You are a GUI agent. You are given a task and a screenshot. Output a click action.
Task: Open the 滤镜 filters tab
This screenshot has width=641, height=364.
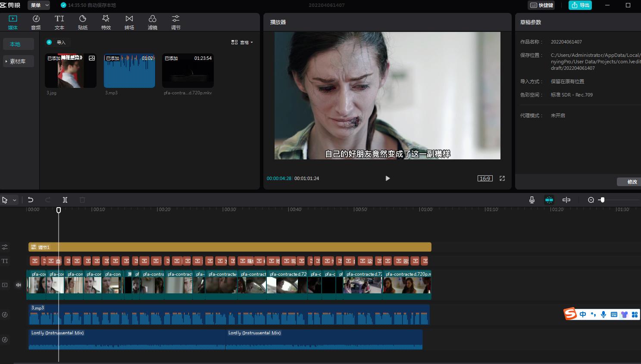point(153,22)
